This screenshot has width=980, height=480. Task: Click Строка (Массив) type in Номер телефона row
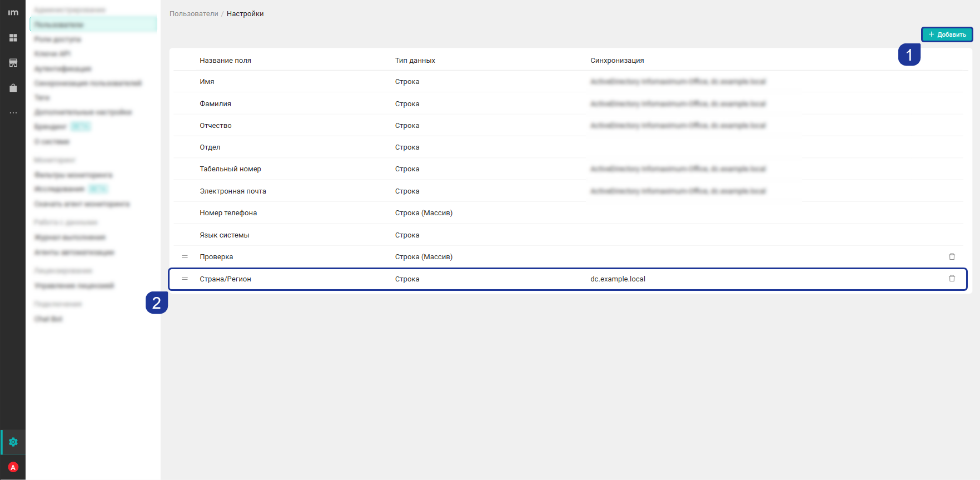point(424,213)
